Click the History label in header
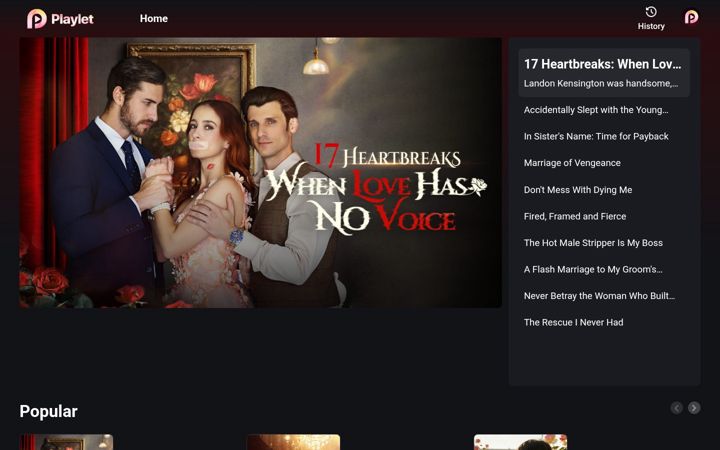The width and height of the screenshot is (720, 450). coord(651,26)
